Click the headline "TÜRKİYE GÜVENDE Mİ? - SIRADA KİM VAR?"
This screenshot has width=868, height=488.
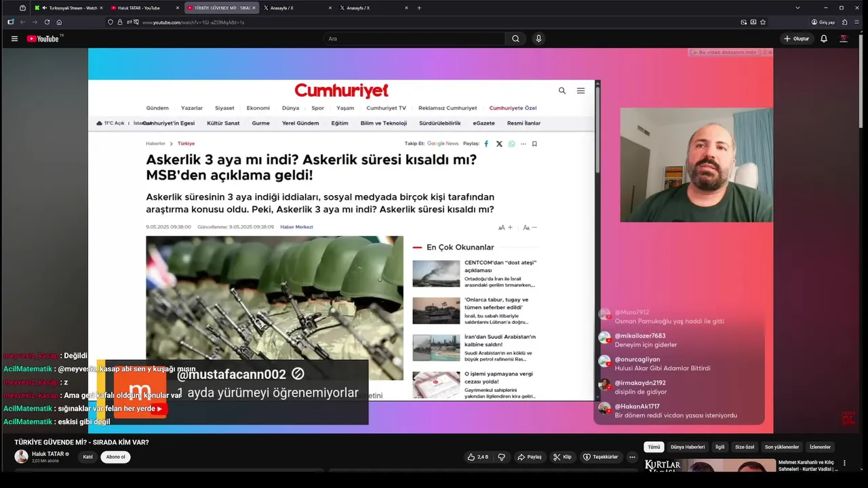click(81, 443)
